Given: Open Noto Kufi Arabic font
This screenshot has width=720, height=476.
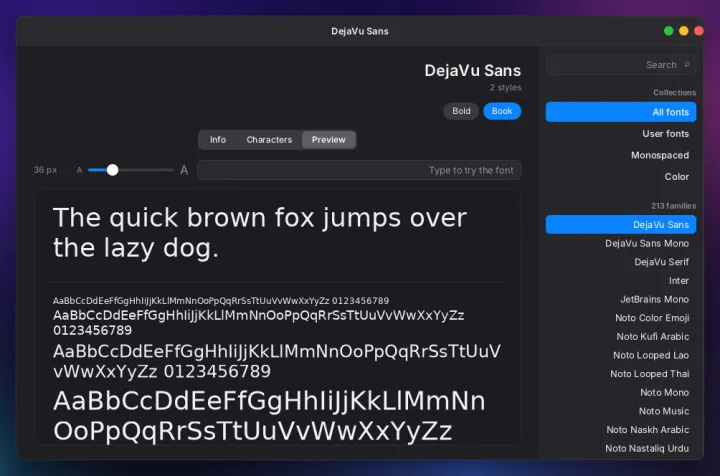Looking at the screenshot, I should coord(621,336).
